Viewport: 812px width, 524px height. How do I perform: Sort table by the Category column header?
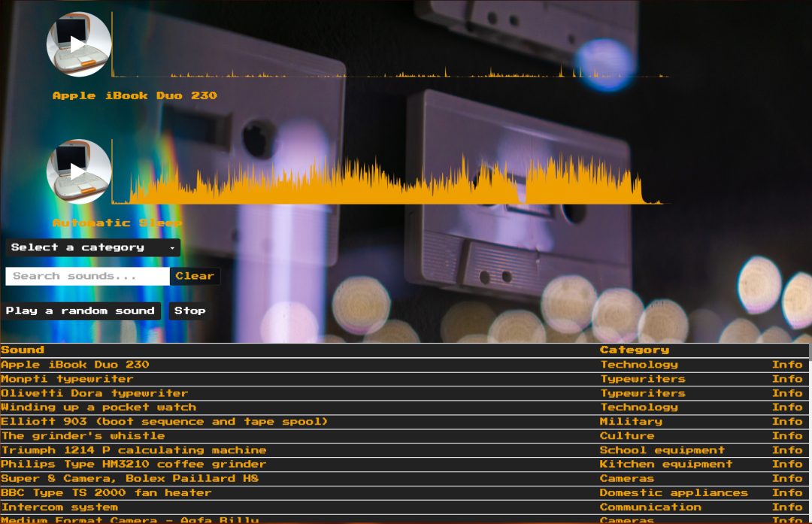634,350
